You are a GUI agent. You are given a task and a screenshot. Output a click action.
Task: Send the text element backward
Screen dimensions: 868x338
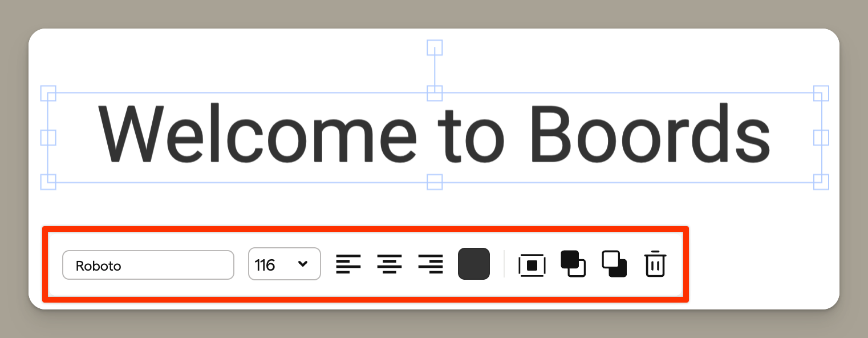(x=615, y=264)
